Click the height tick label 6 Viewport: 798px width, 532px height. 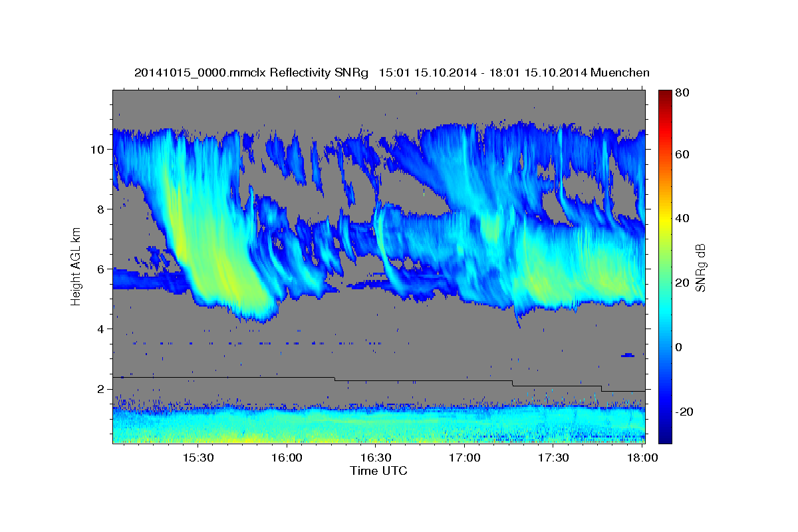(x=102, y=269)
